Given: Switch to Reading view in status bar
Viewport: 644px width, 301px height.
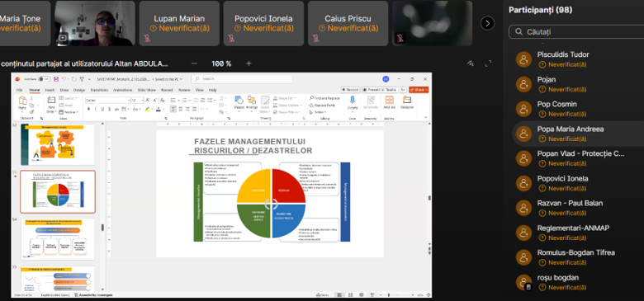Looking at the screenshot, I should (x=361, y=295).
